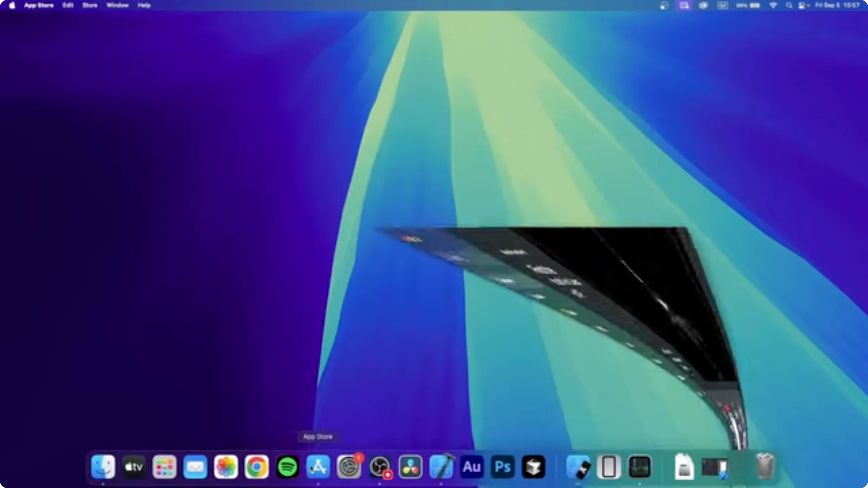Open the App Store from the Dock
This screenshot has height=488, width=868.
(x=317, y=467)
